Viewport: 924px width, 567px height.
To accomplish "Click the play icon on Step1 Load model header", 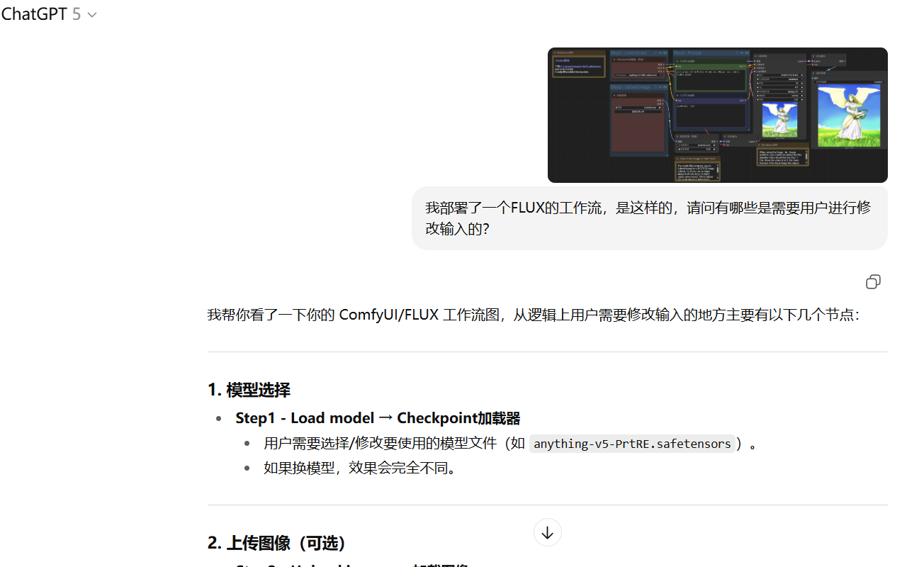I will [655, 53].
